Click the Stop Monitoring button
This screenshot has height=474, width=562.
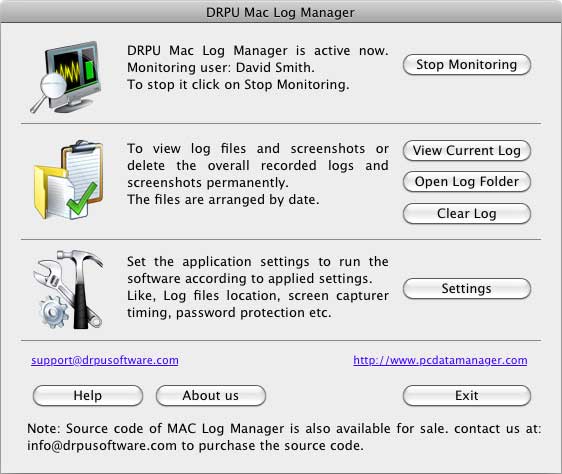point(467,65)
